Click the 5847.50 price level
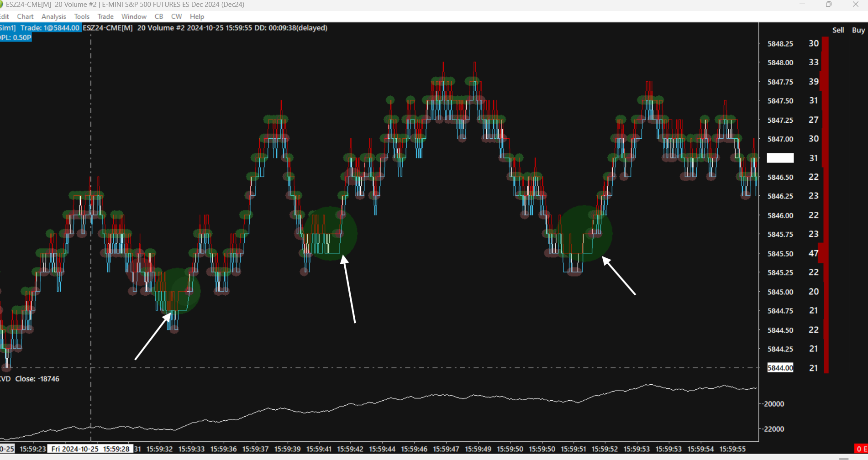 (780, 101)
